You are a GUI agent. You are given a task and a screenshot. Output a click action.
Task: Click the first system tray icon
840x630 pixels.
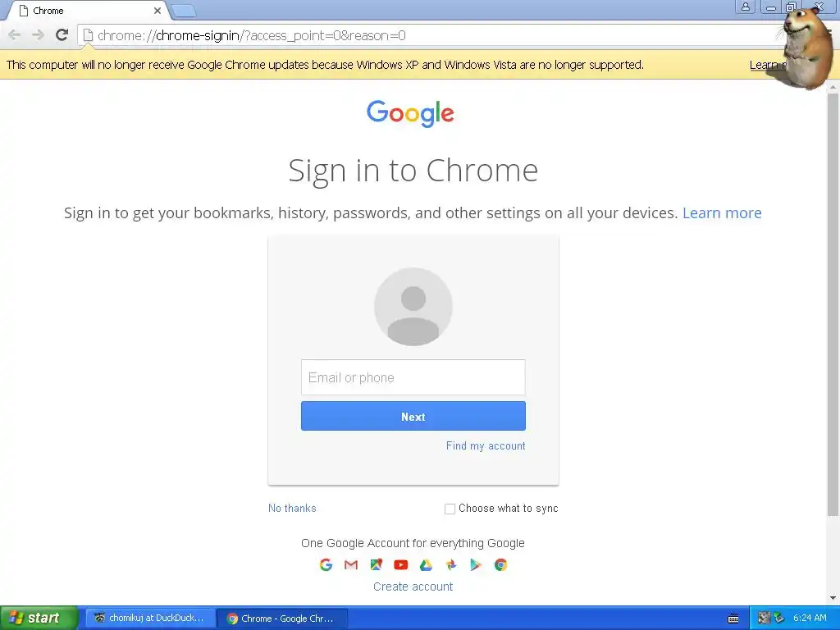765,618
